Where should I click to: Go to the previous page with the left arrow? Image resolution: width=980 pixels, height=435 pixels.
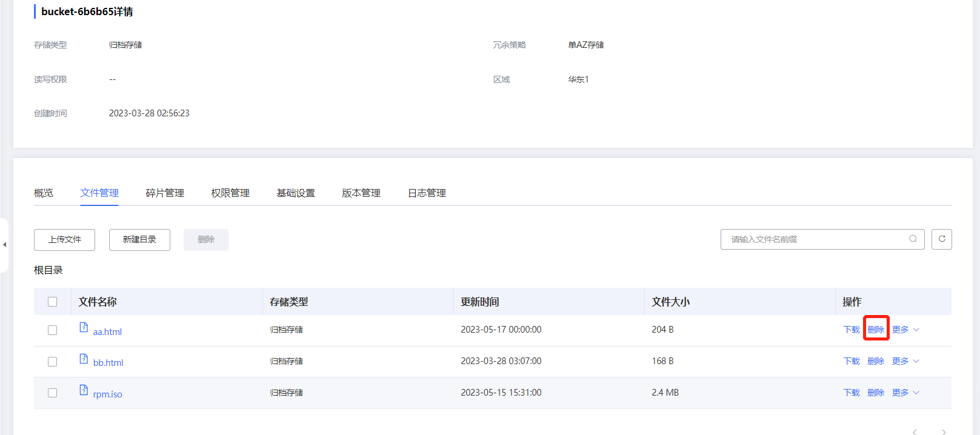[915, 431]
